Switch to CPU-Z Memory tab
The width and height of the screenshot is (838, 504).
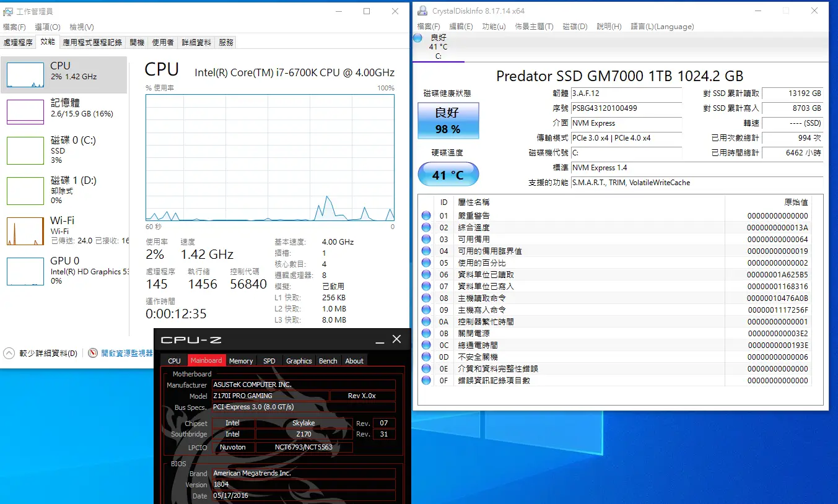click(240, 360)
